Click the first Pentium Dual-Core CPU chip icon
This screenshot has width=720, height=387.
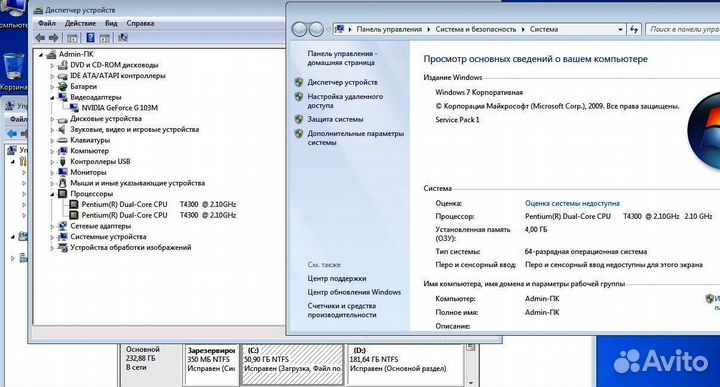pyautogui.click(x=74, y=204)
